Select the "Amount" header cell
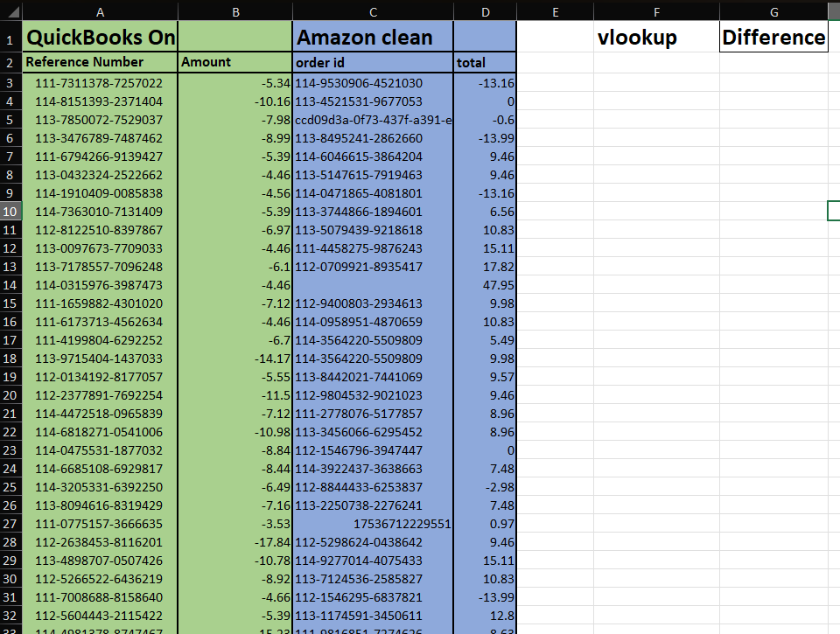 pyautogui.click(x=234, y=62)
